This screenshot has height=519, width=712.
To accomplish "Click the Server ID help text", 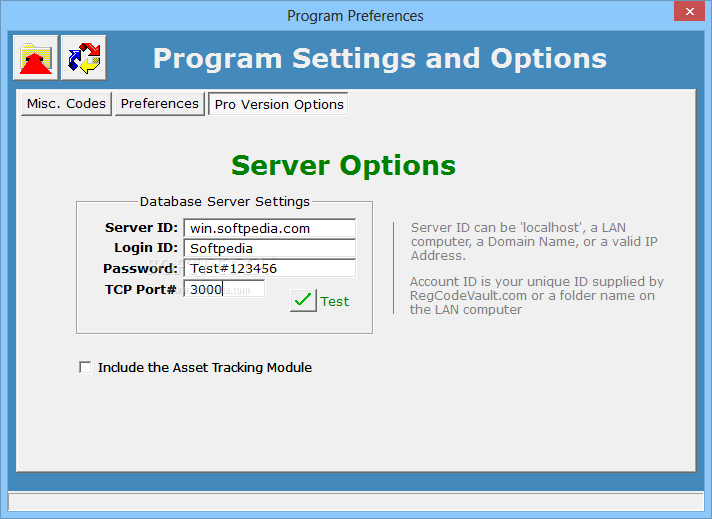I will (534, 242).
